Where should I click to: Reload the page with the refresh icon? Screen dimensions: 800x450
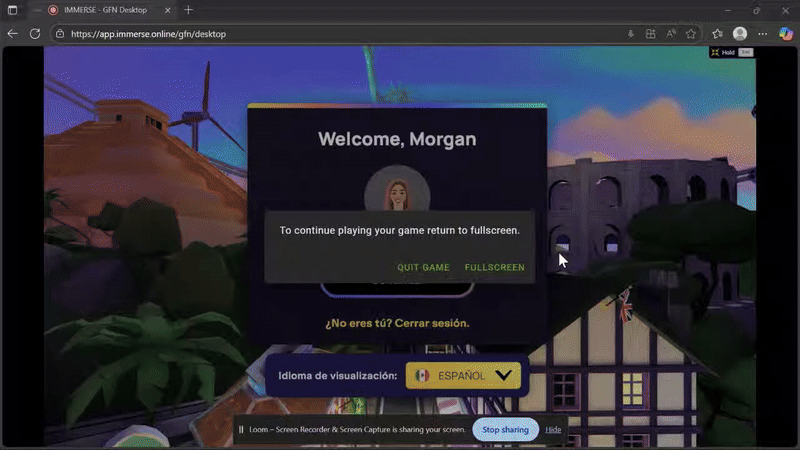point(35,33)
